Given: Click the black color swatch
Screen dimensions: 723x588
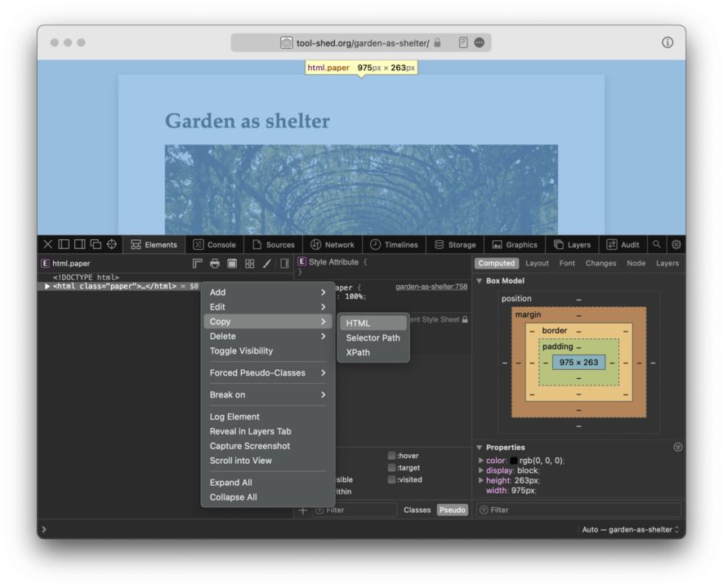Looking at the screenshot, I should [513, 461].
